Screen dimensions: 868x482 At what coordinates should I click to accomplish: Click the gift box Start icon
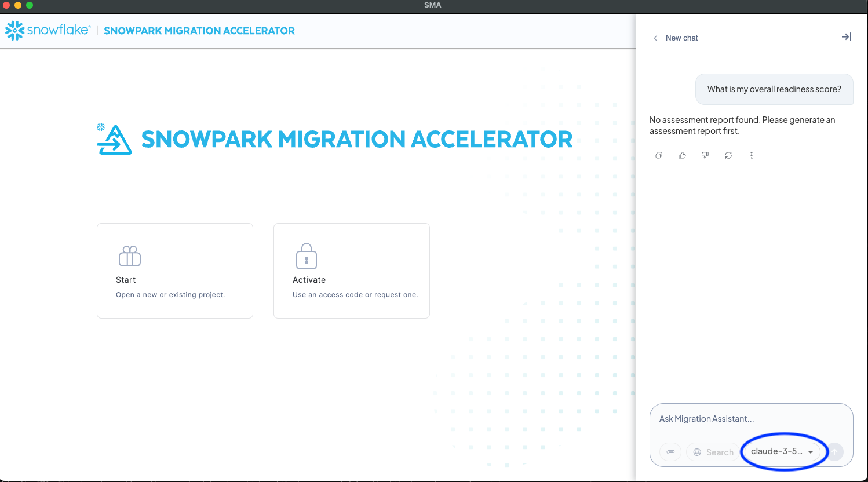point(129,256)
